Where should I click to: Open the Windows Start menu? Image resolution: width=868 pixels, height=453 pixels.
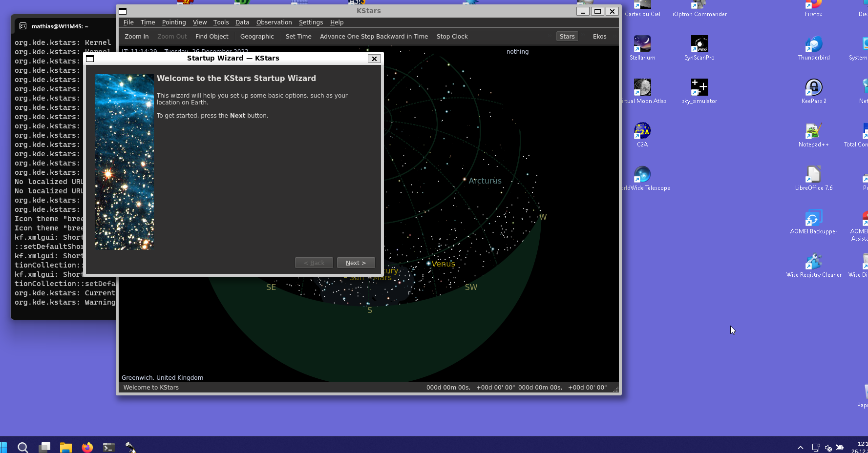[3, 447]
